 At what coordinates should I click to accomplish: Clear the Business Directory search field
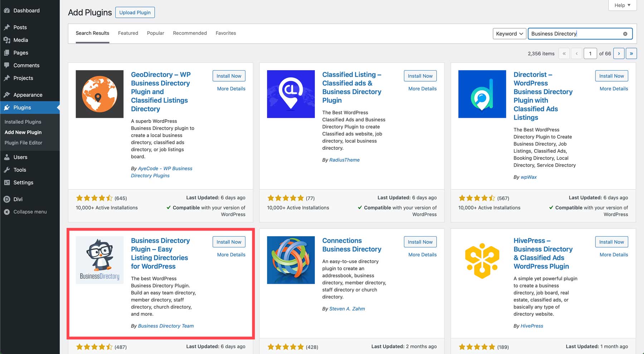[x=625, y=33]
